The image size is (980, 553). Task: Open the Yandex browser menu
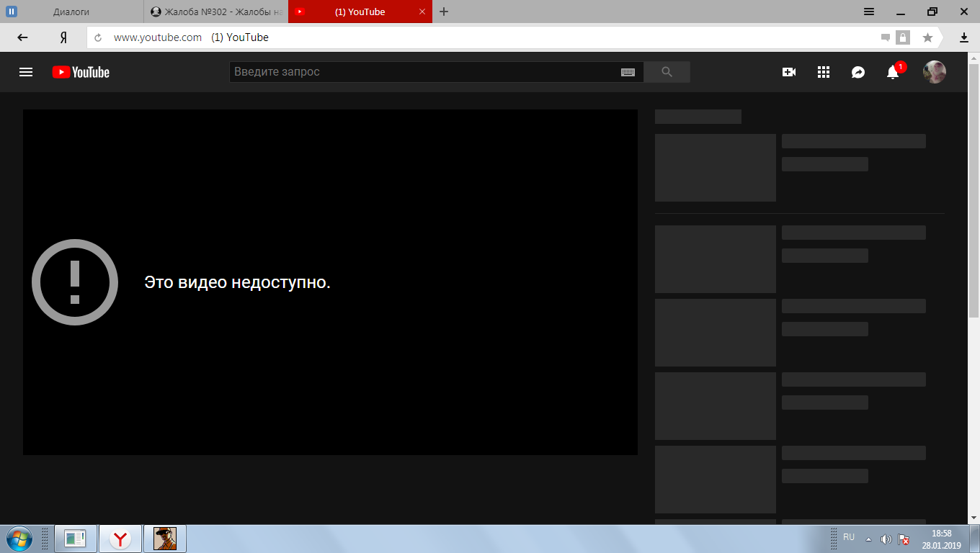[x=869, y=12]
